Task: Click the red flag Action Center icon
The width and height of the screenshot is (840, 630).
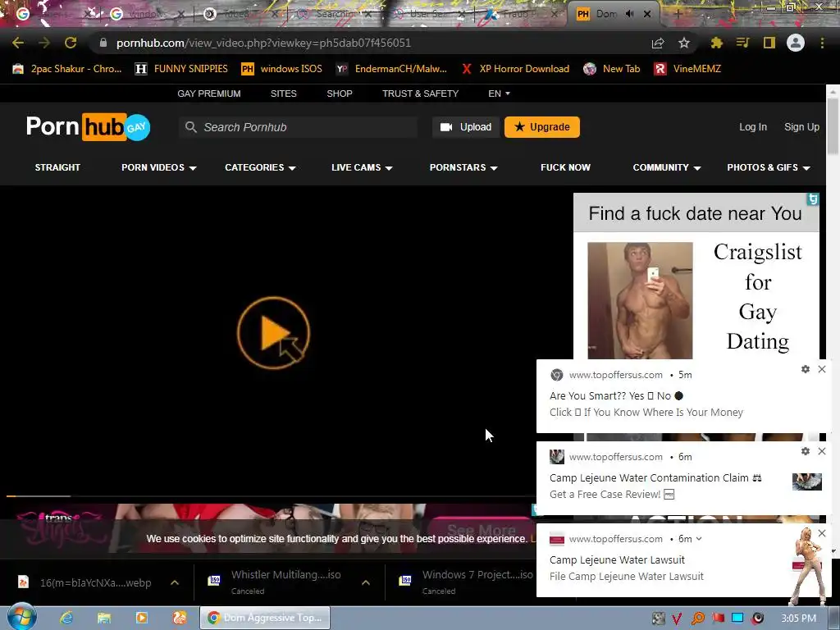Action: coord(718,619)
